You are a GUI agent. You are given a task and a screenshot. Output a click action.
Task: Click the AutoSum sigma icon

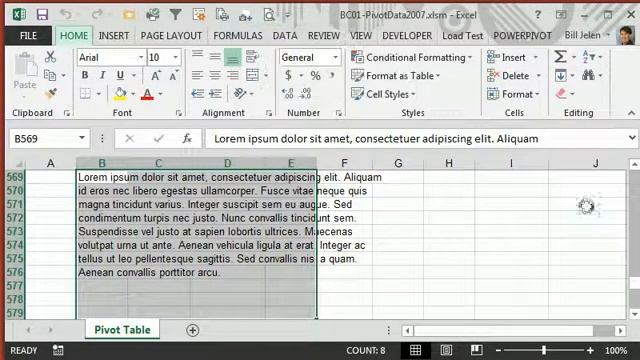(x=560, y=57)
